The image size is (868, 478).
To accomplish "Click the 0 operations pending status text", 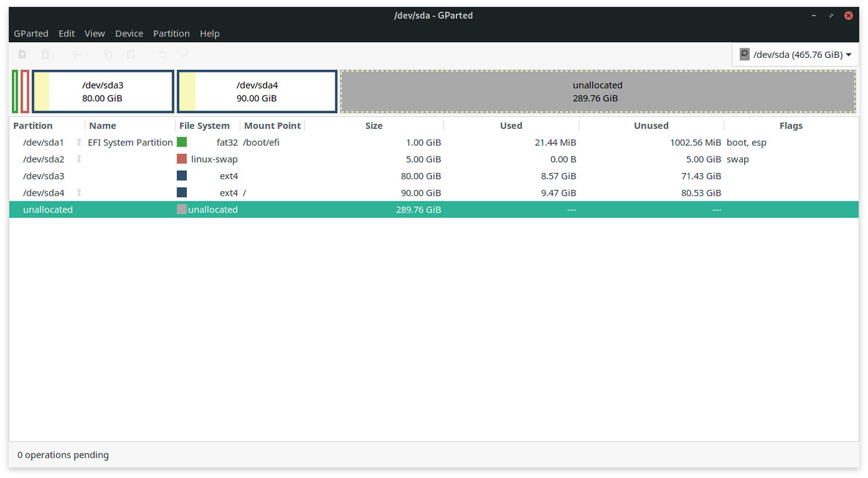I will click(63, 455).
